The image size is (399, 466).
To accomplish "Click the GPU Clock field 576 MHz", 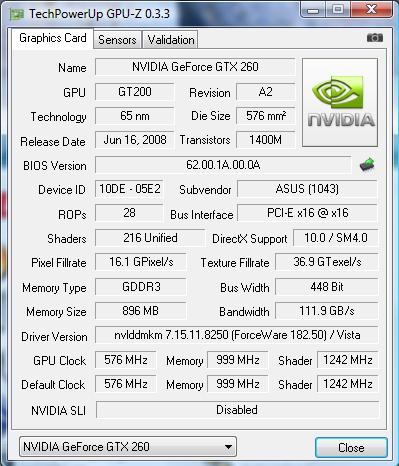I will coord(126,360).
